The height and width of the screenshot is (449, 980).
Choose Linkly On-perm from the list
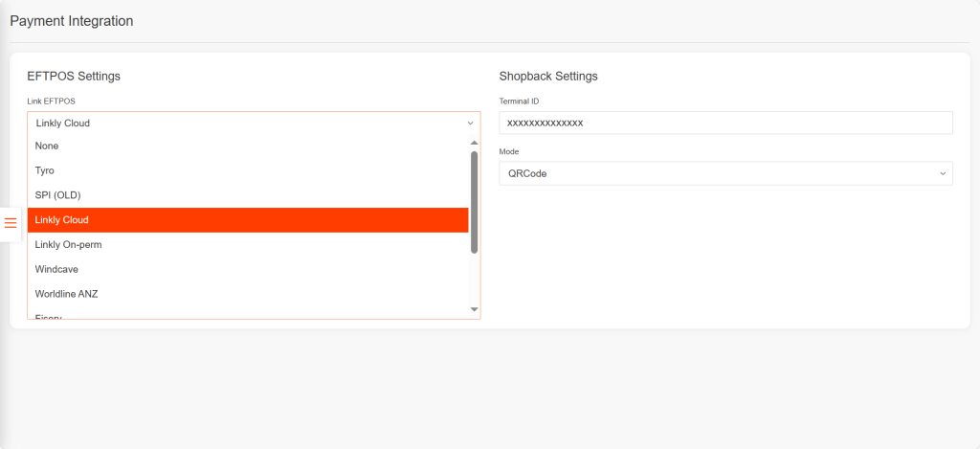[x=248, y=244]
